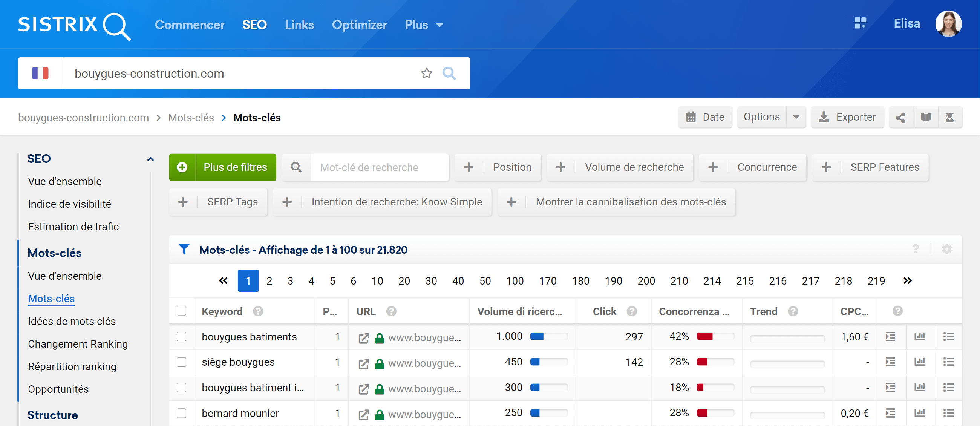Open Indice de visibilité in sidebar
Image resolution: width=980 pixels, height=426 pixels.
tap(70, 204)
